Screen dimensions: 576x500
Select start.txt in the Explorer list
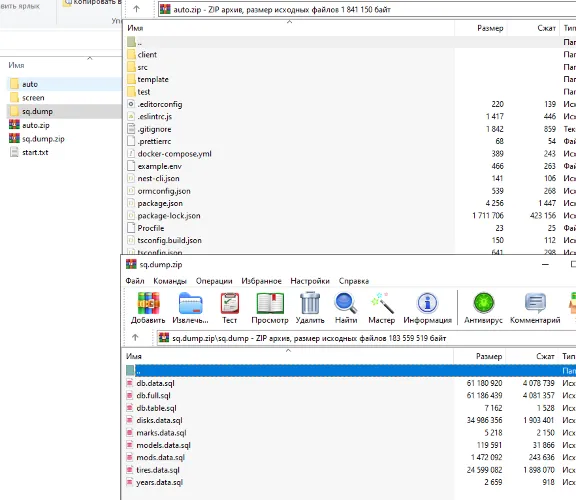point(35,152)
